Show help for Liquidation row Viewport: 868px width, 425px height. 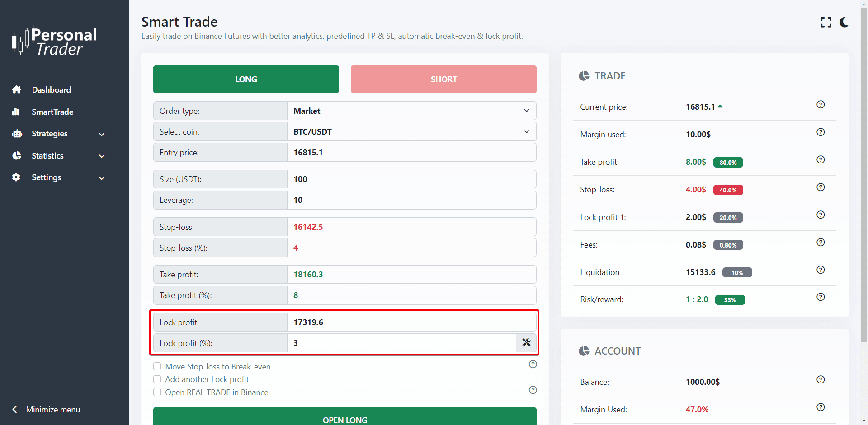click(x=821, y=270)
